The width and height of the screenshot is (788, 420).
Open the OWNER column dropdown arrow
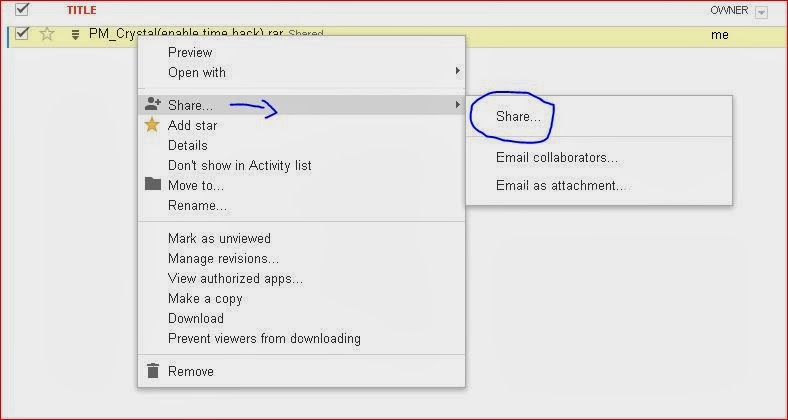(761, 12)
